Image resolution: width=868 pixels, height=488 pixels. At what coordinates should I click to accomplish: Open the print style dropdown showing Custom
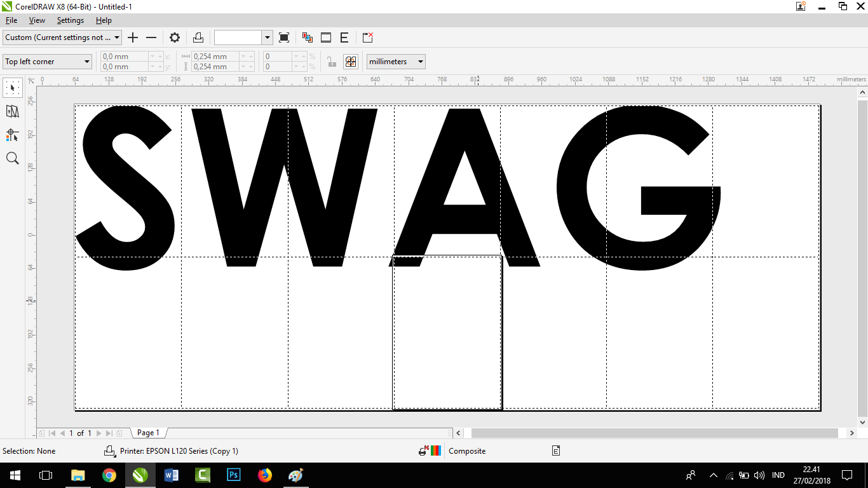click(x=62, y=37)
